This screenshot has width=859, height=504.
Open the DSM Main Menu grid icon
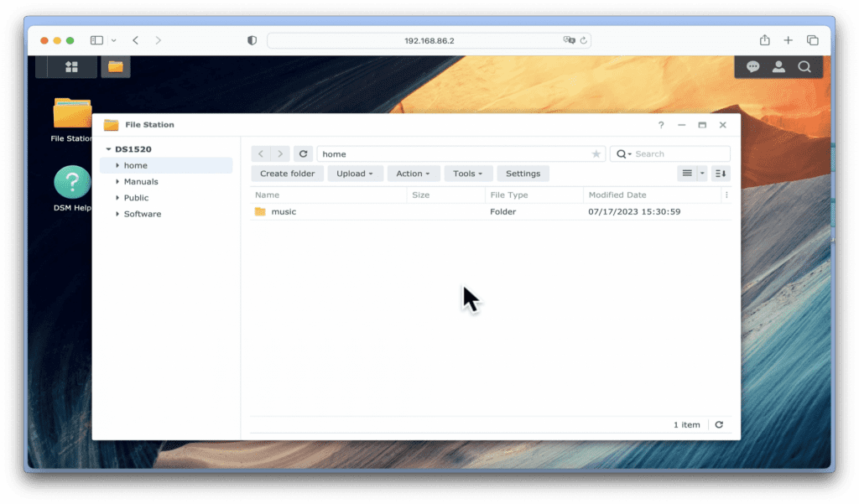coord(72,67)
